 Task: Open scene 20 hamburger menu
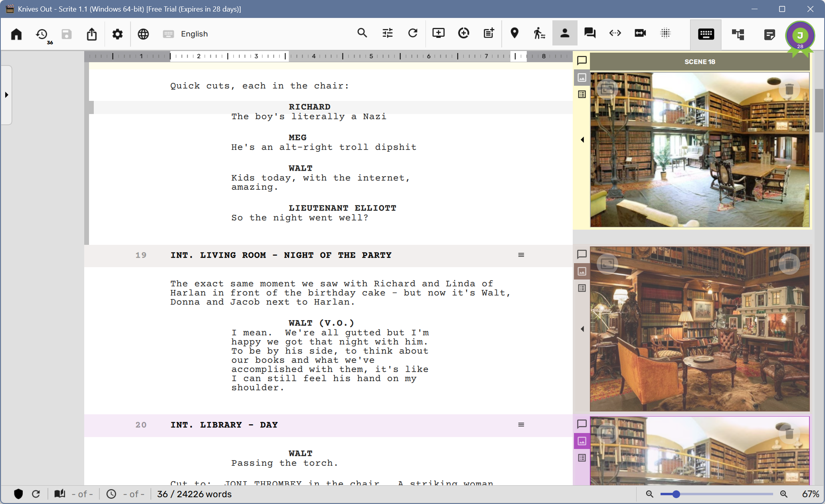[x=521, y=425]
